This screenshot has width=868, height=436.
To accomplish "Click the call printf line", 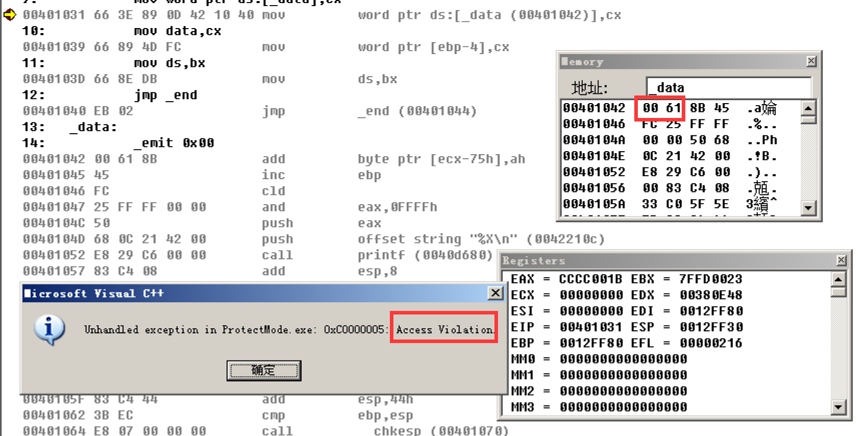I will pos(257,255).
